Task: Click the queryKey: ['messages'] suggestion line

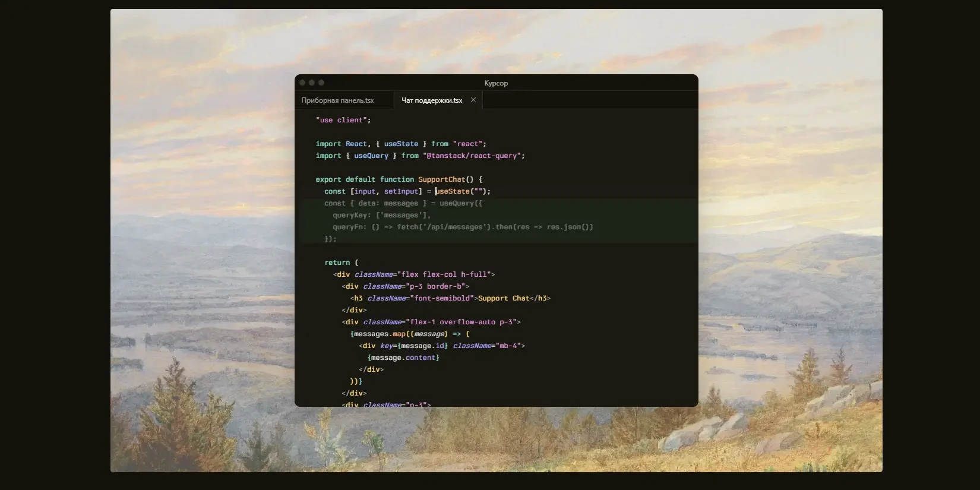Action: click(x=382, y=215)
